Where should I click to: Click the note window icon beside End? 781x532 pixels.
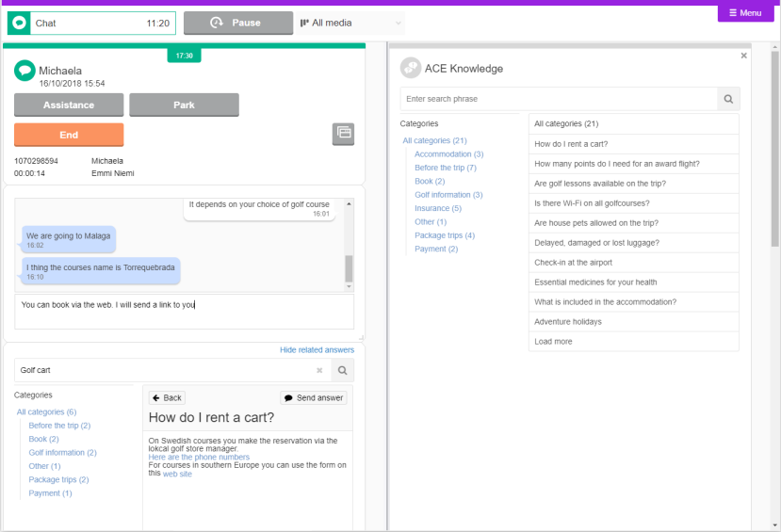tap(343, 134)
